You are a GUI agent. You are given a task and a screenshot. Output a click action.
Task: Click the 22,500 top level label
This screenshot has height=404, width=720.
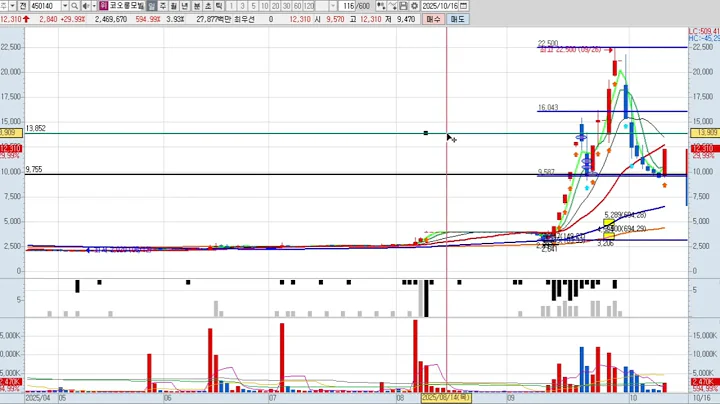(548, 43)
